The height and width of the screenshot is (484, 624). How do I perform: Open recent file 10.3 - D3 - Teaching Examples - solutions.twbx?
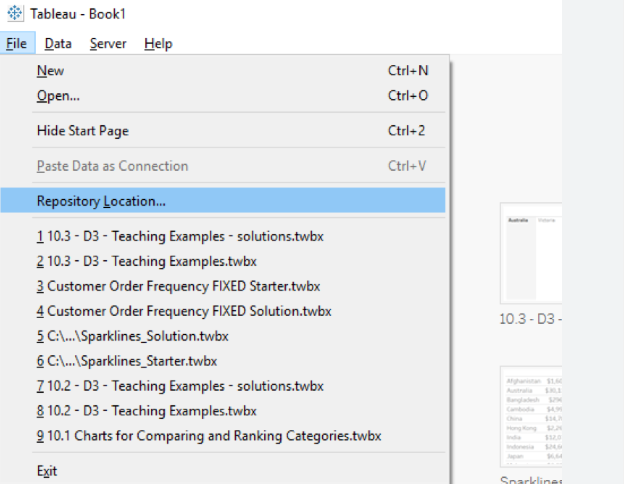(223, 236)
